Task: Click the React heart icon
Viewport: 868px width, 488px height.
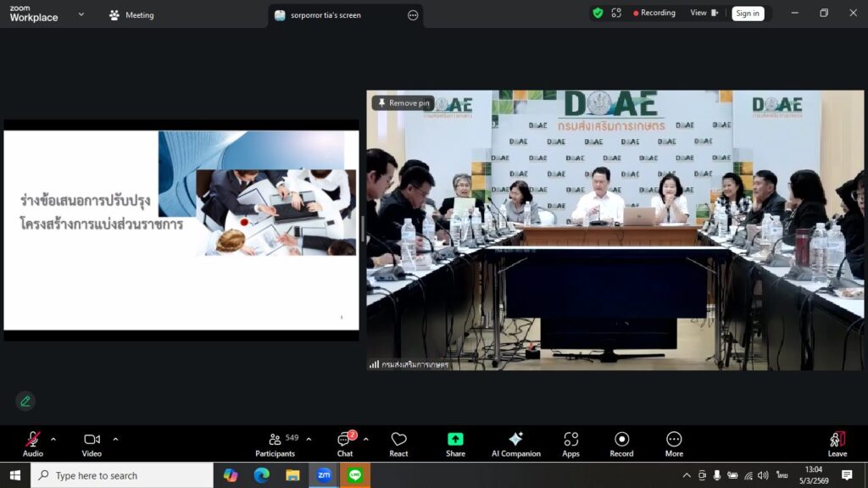Action: click(398, 443)
